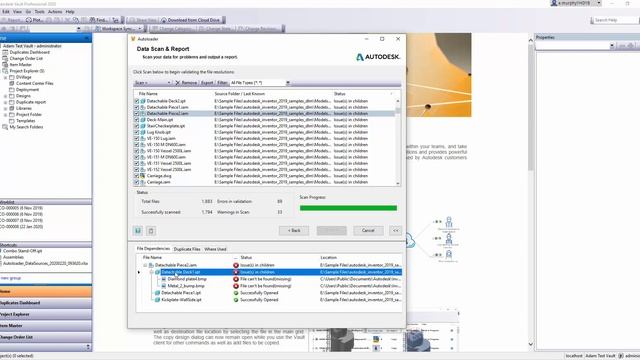Click the Libraries folder icon in tree

(x=12, y=108)
